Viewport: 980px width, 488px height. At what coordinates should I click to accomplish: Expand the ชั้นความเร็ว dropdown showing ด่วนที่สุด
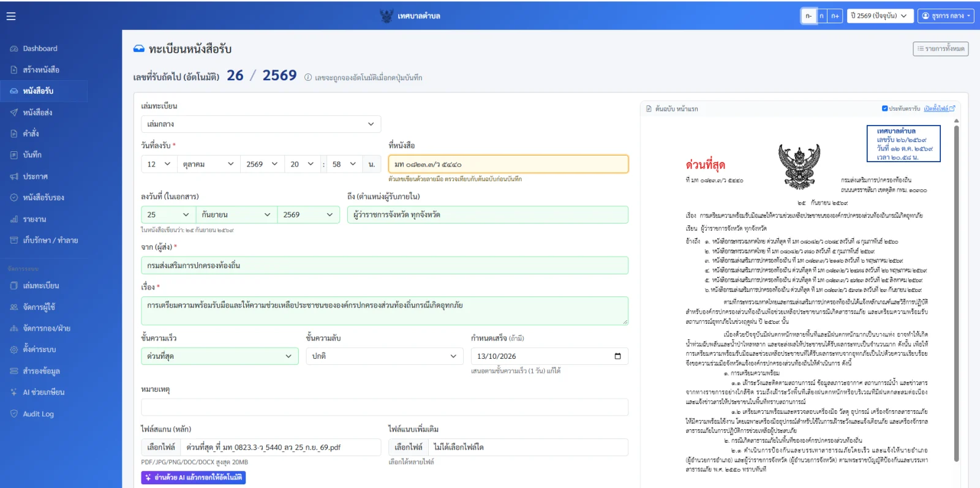220,356
